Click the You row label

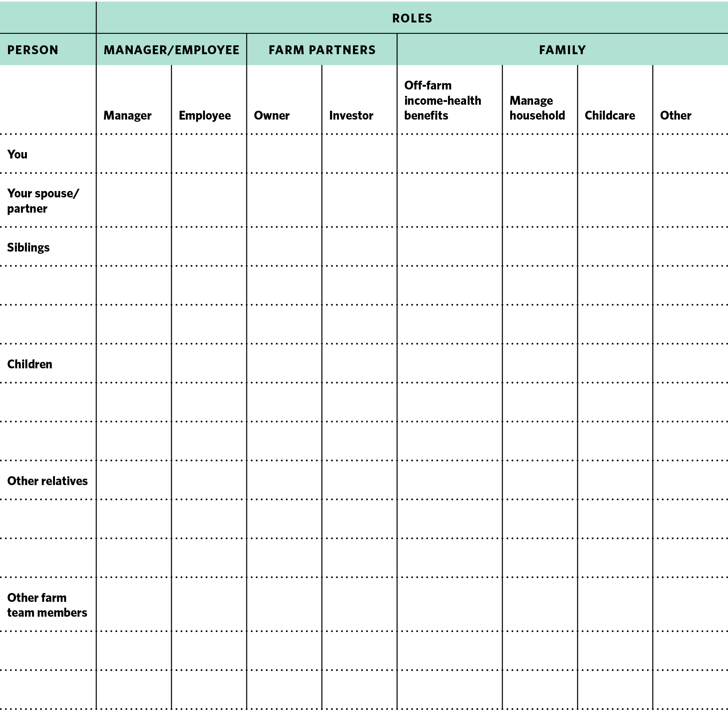coord(17,154)
